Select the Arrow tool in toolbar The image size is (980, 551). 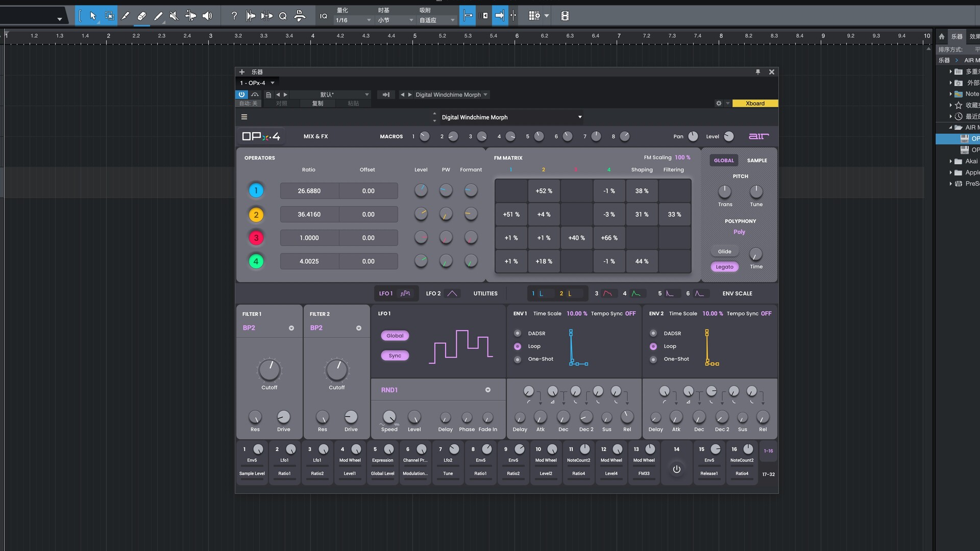pos(93,16)
